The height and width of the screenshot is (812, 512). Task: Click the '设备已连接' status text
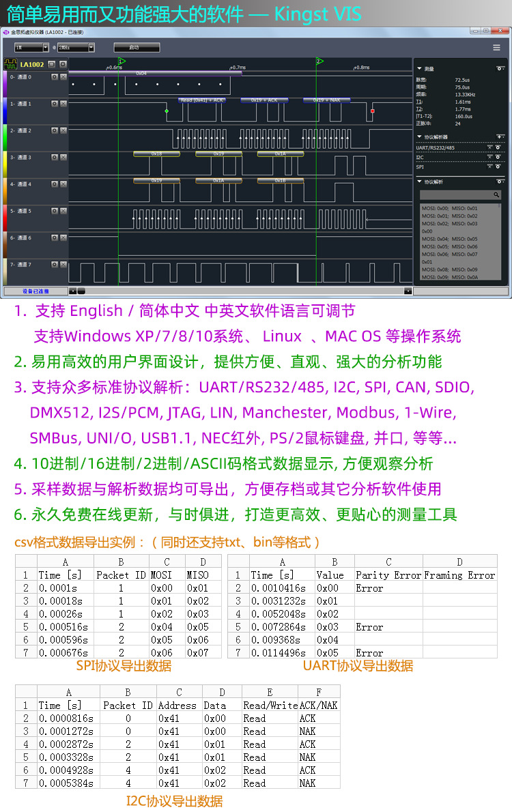[35, 291]
